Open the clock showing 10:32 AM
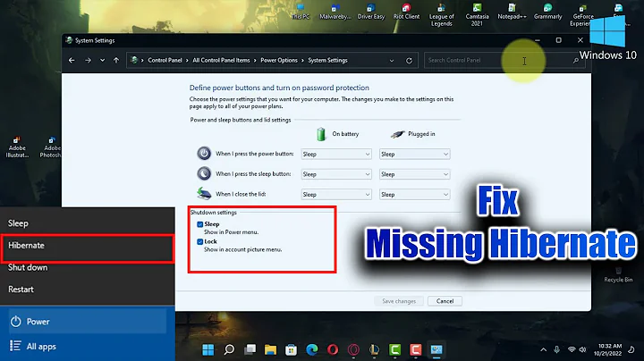The width and height of the screenshot is (644, 361). pyautogui.click(x=609, y=349)
